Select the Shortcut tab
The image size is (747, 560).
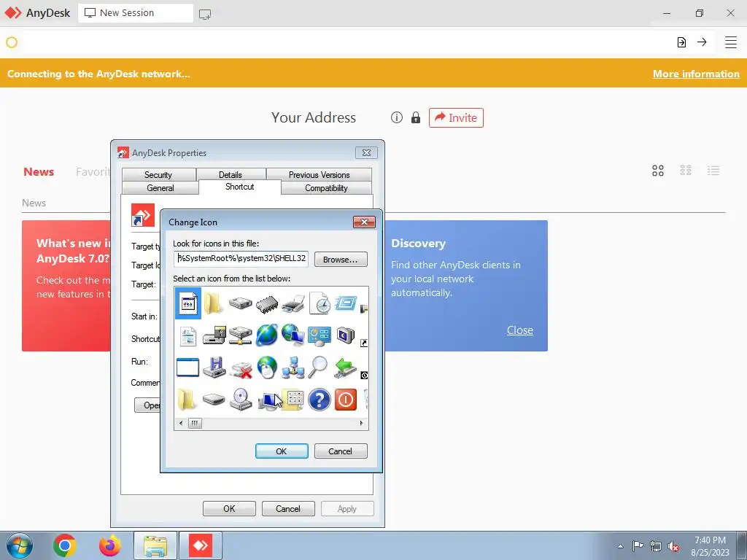tap(239, 187)
